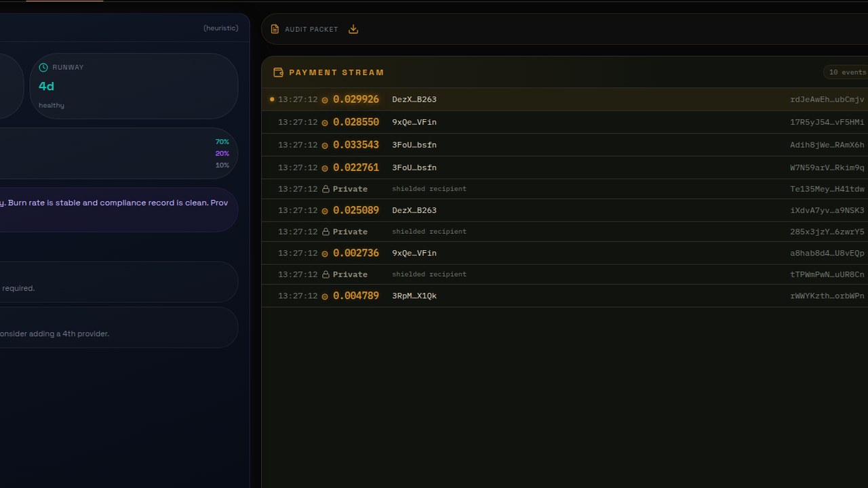
Task: Click coin icon beside 0.033543
Action: pos(325,145)
